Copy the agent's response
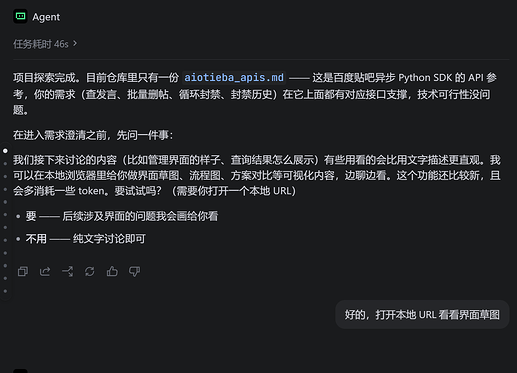The image size is (517, 373). [23, 271]
